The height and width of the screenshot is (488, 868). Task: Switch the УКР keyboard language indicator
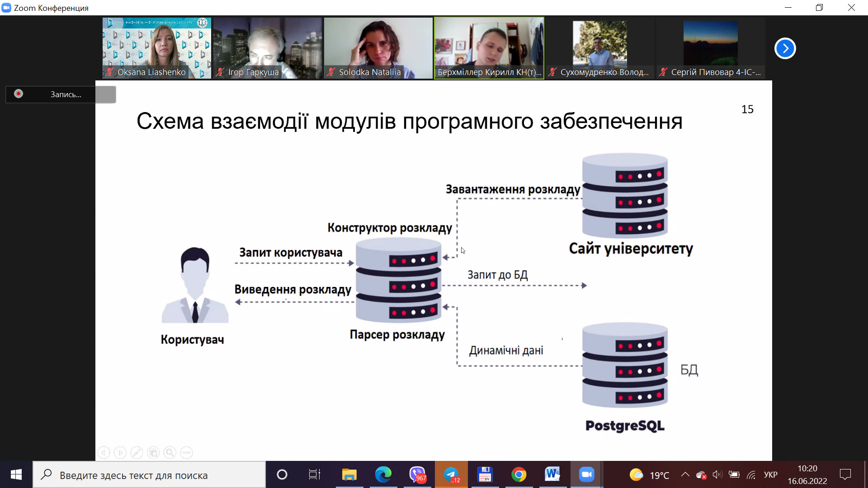pos(770,475)
